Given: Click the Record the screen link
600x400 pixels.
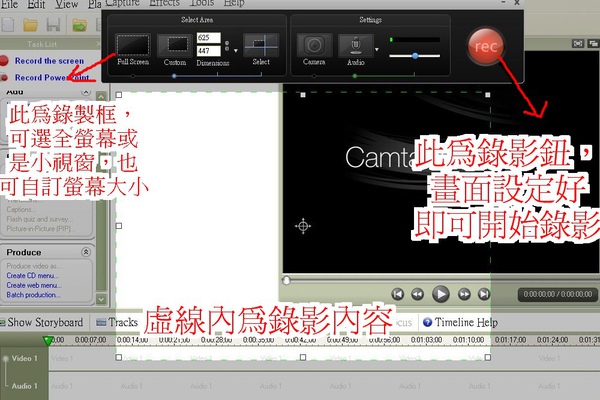Looking at the screenshot, I should pos(49,61).
